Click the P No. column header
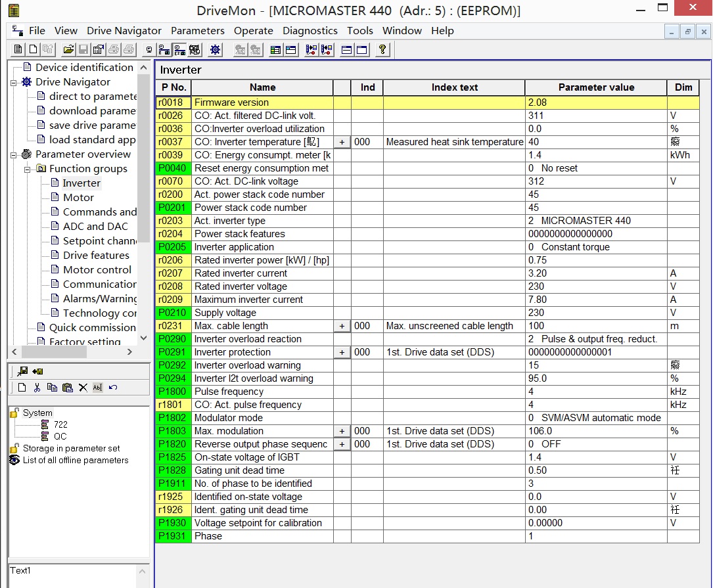713x588 pixels. (173, 87)
